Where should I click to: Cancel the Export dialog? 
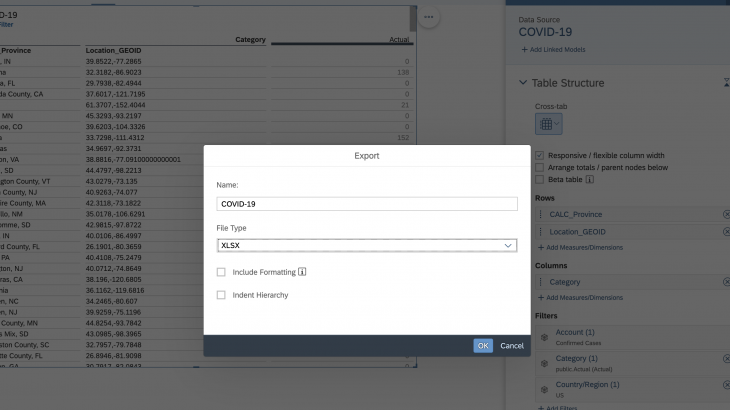pos(512,346)
